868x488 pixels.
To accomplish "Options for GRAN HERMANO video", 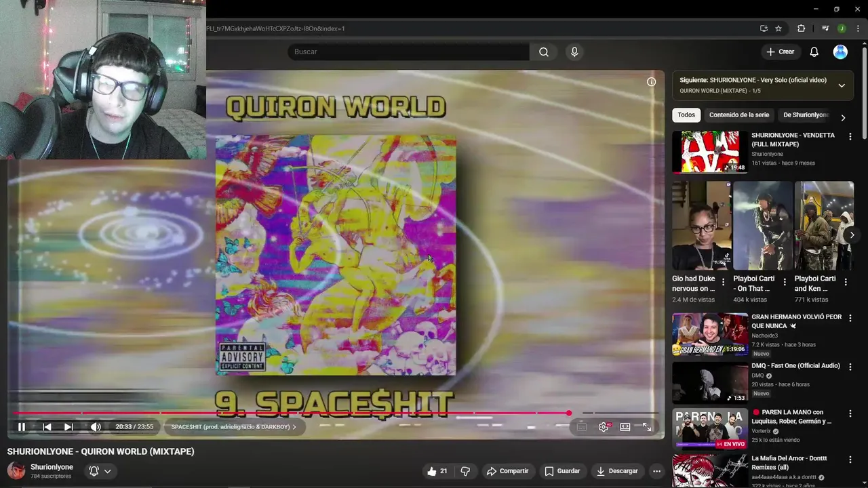I will (x=850, y=318).
